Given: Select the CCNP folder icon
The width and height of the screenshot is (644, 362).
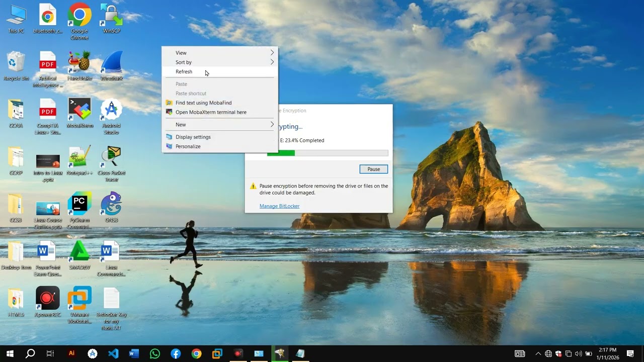Looking at the screenshot, I should [16, 161].
